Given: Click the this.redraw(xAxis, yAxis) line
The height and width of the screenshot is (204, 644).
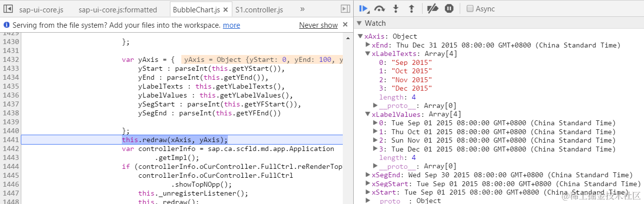Looking at the screenshot, I should [175, 140].
